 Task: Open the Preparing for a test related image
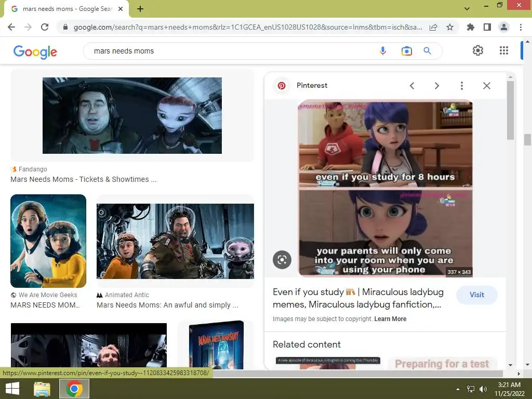(x=442, y=363)
